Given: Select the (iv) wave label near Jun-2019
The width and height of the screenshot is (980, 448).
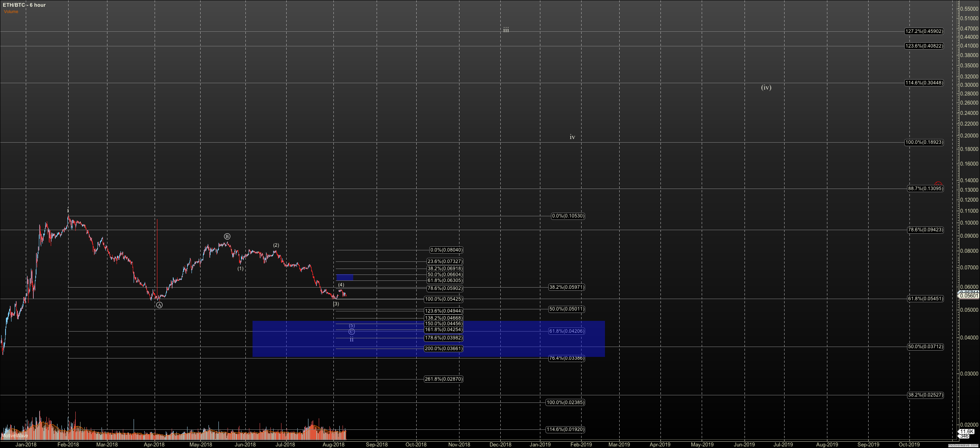Looking at the screenshot, I should 766,88.
